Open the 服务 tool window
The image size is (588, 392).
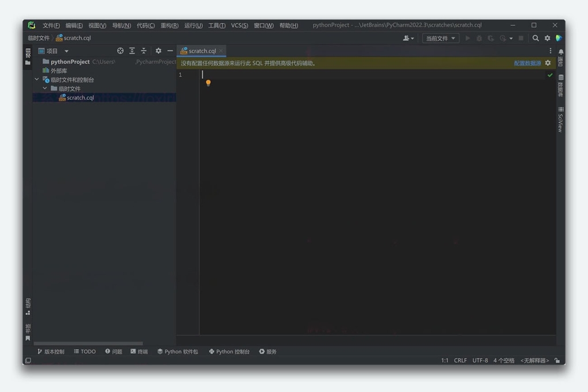coord(268,351)
